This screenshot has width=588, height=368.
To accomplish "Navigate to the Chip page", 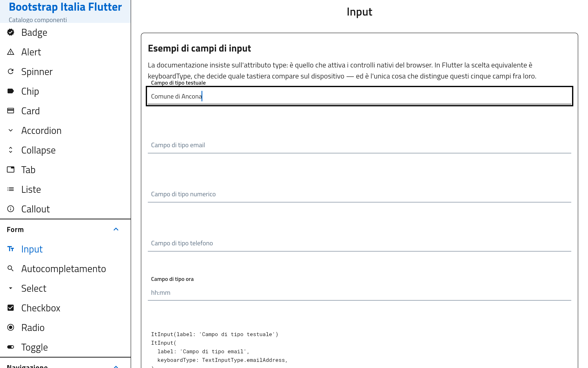I will 65,91.
